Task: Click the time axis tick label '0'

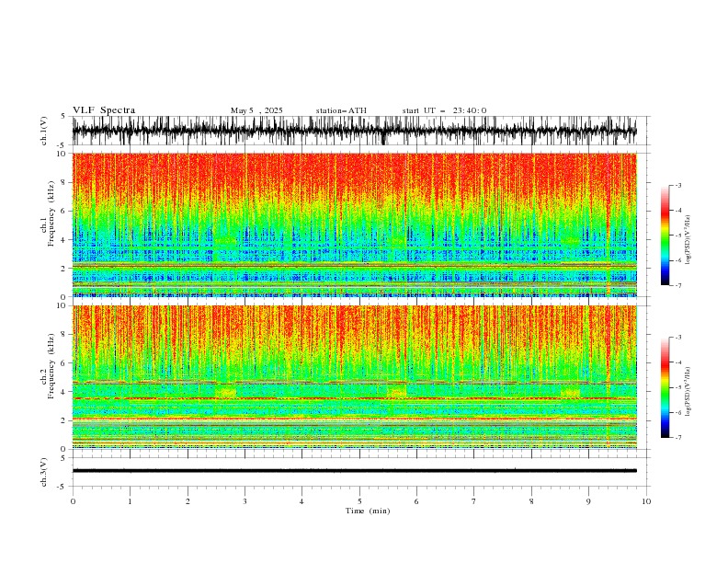Action: point(73,501)
